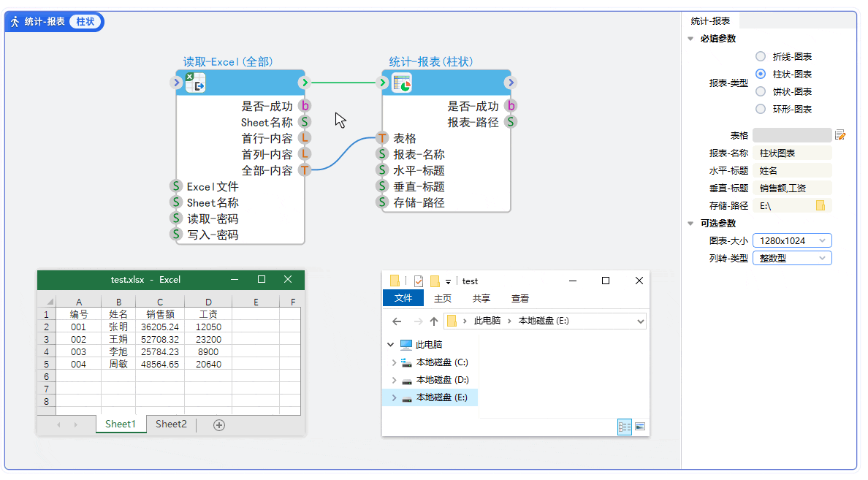868x480 pixels.
Task: Collapse the 必填参数 section
Action: click(x=690, y=39)
